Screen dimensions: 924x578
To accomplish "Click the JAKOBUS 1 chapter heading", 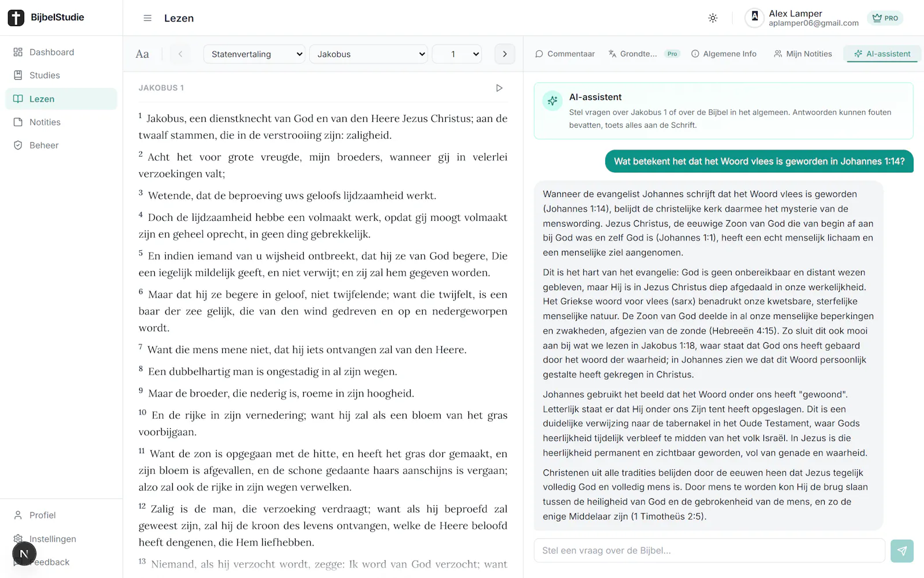I will [x=161, y=88].
